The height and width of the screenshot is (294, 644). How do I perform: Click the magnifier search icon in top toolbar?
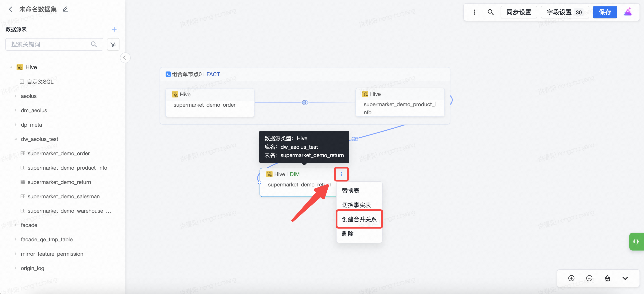(x=490, y=12)
